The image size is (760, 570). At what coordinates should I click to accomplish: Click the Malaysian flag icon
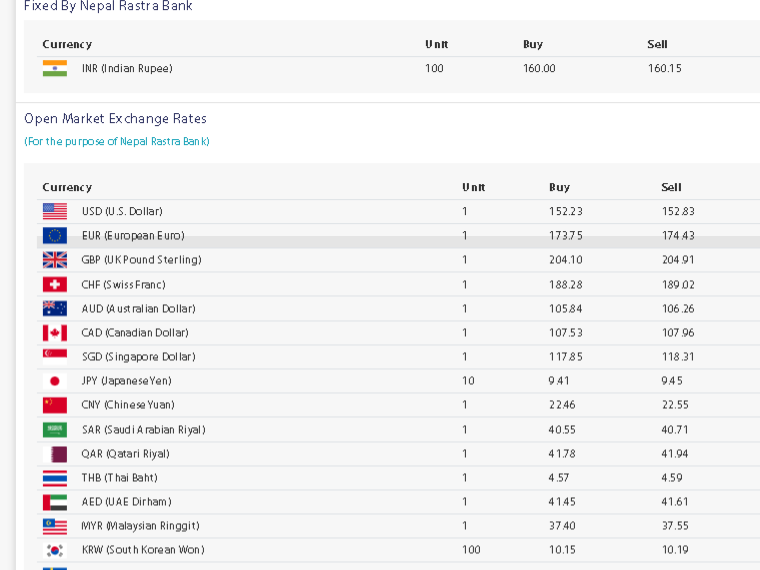click(55, 526)
